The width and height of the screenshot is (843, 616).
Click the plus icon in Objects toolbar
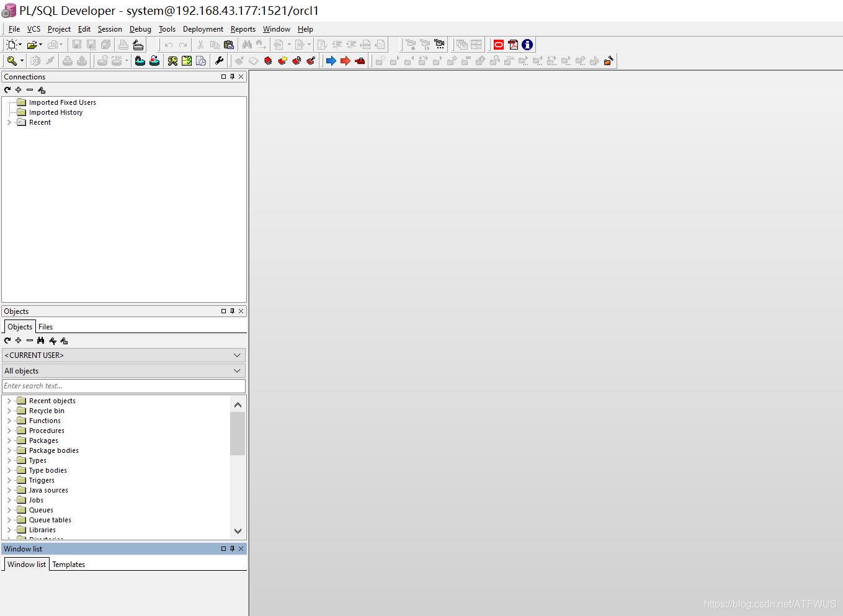(x=19, y=341)
